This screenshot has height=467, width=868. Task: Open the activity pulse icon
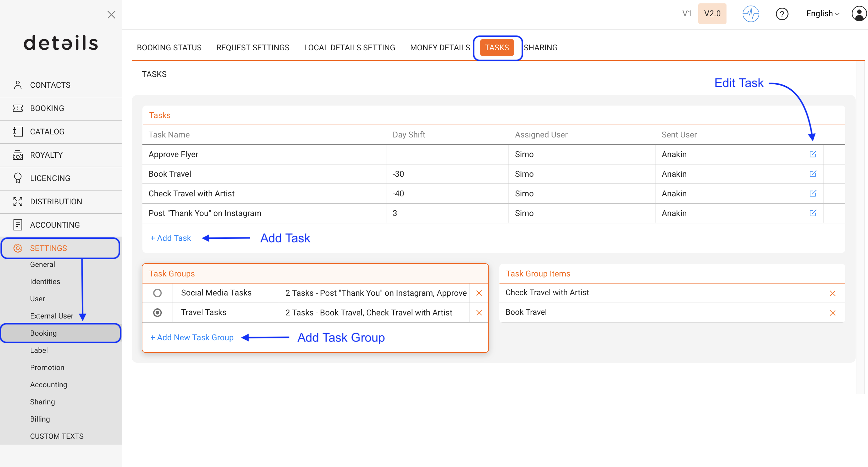(750, 14)
